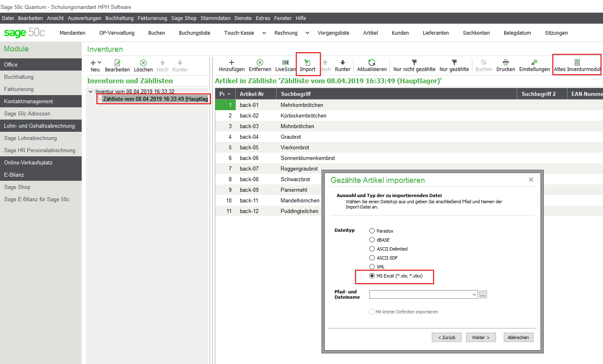The image size is (603, 364).
Task: Select the XML file type
Action: [372, 267]
